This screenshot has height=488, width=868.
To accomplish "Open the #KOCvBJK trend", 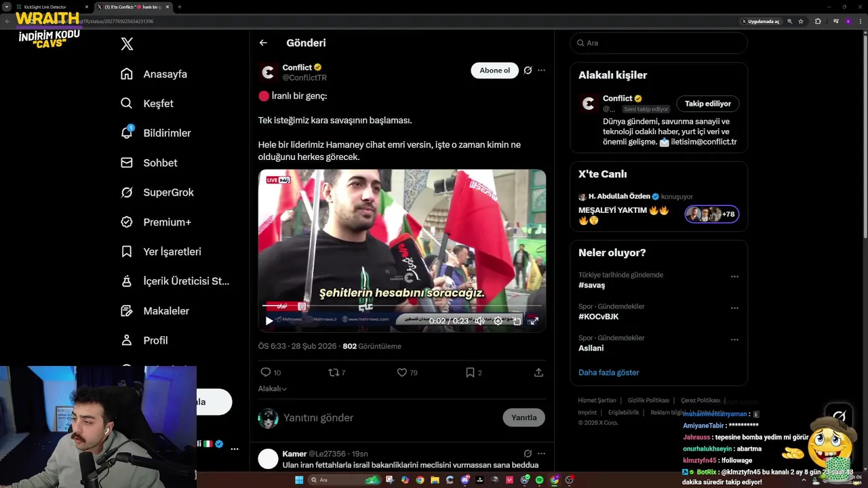I will 598,317.
